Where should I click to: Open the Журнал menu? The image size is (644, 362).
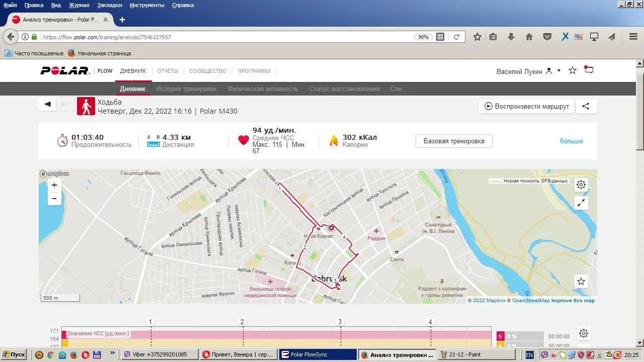(x=79, y=5)
